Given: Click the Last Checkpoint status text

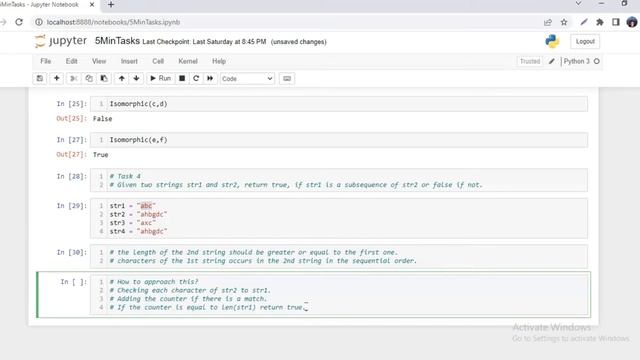Looking at the screenshot, I should [x=204, y=42].
